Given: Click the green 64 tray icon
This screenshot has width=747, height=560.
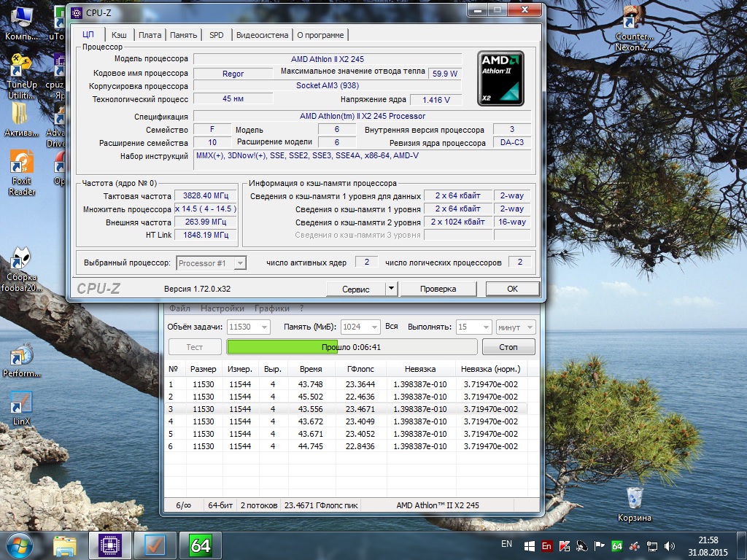Looking at the screenshot, I should pos(617,546).
